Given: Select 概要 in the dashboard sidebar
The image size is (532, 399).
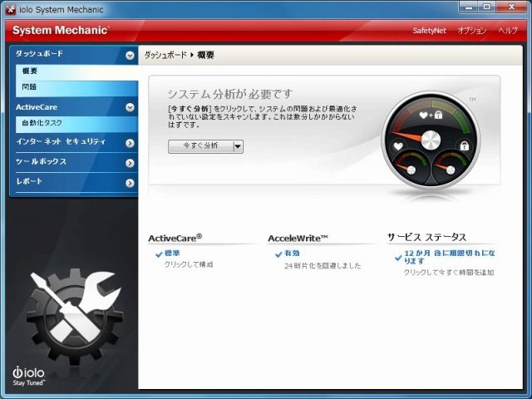Looking at the screenshot, I should [76, 71].
